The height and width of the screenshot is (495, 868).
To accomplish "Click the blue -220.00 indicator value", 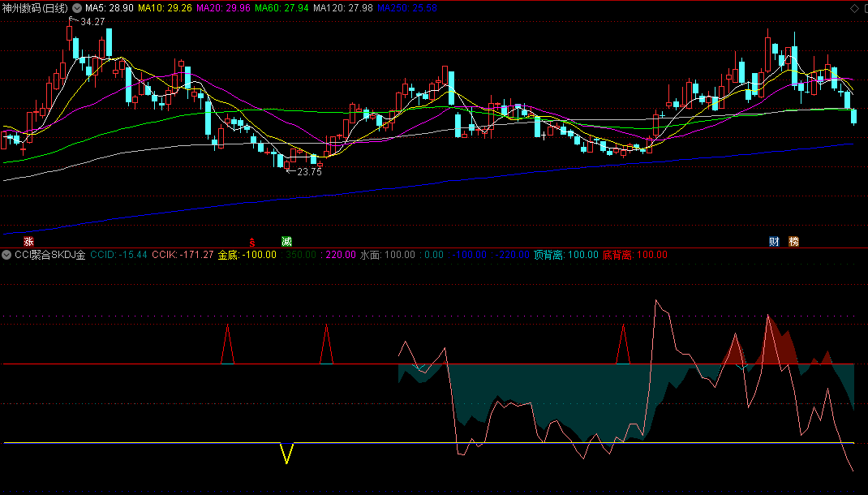I will pyautogui.click(x=512, y=255).
